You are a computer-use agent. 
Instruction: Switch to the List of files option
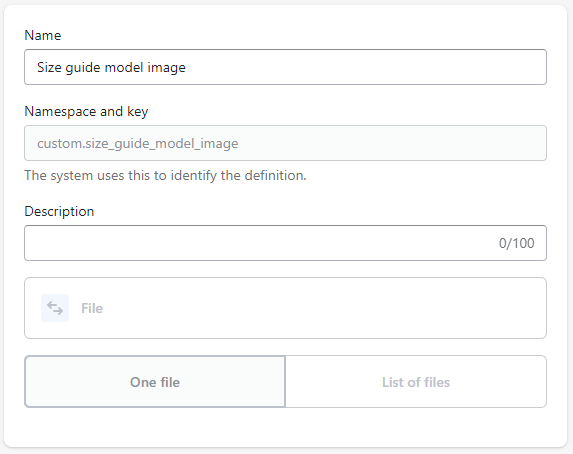pyautogui.click(x=416, y=382)
